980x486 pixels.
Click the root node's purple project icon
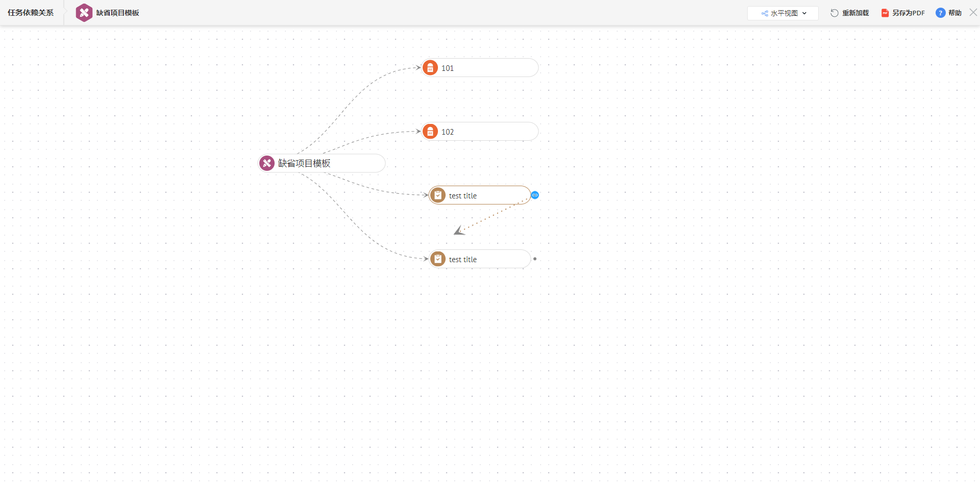267,163
